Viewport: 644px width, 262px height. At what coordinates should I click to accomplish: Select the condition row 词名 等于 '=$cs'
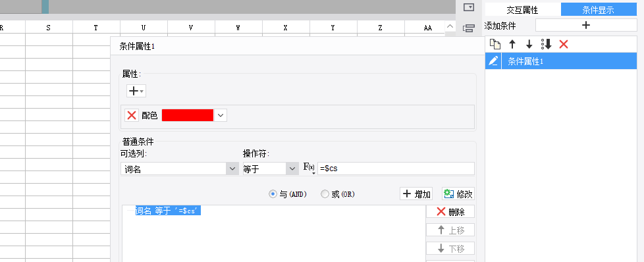click(x=168, y=211)
